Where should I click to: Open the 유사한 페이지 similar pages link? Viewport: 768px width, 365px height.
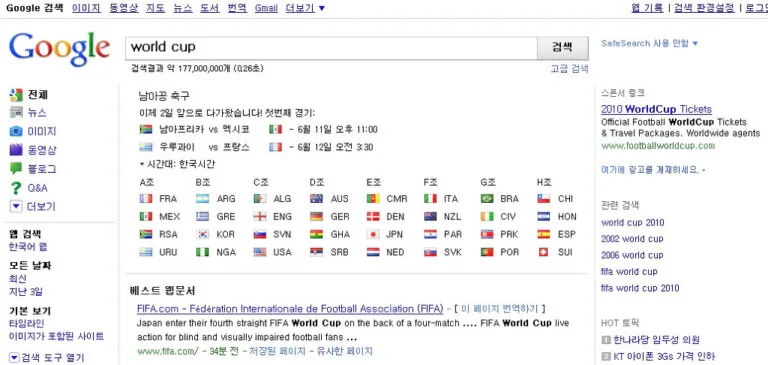[344, 351]
